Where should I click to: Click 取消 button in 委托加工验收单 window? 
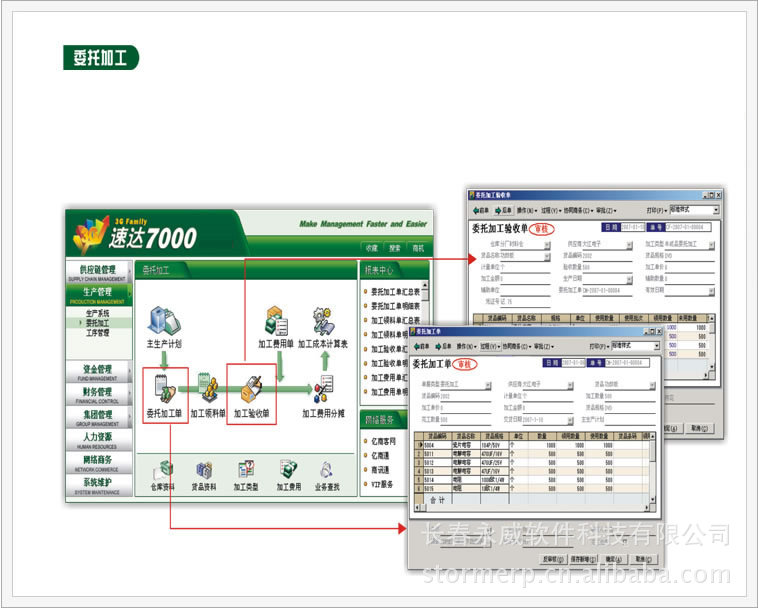[700, 428]
